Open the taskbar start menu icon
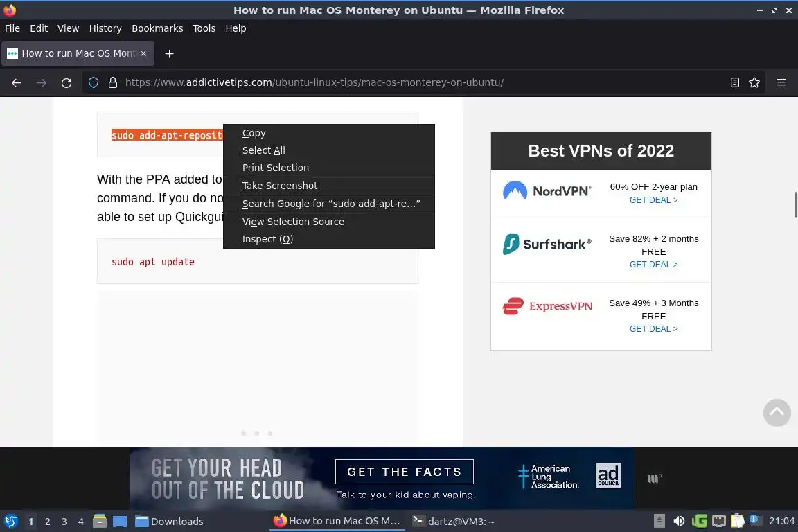The width and height of the screenshot is (798, 532). 10,522
